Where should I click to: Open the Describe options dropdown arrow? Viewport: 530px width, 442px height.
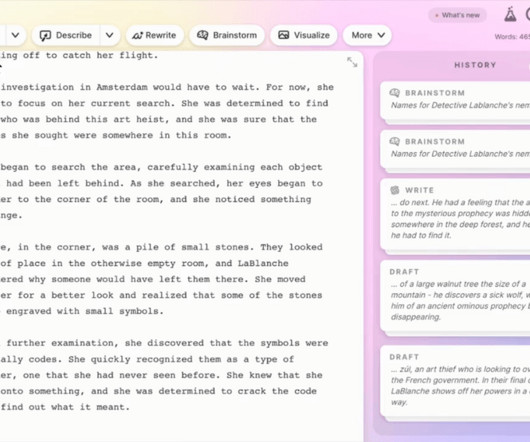(110, 35)
